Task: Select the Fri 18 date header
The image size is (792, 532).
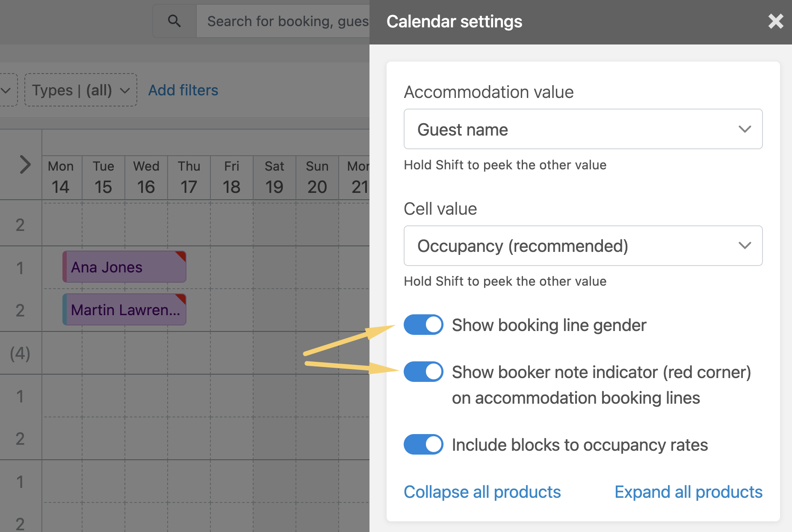Action: tap(231, 177)
